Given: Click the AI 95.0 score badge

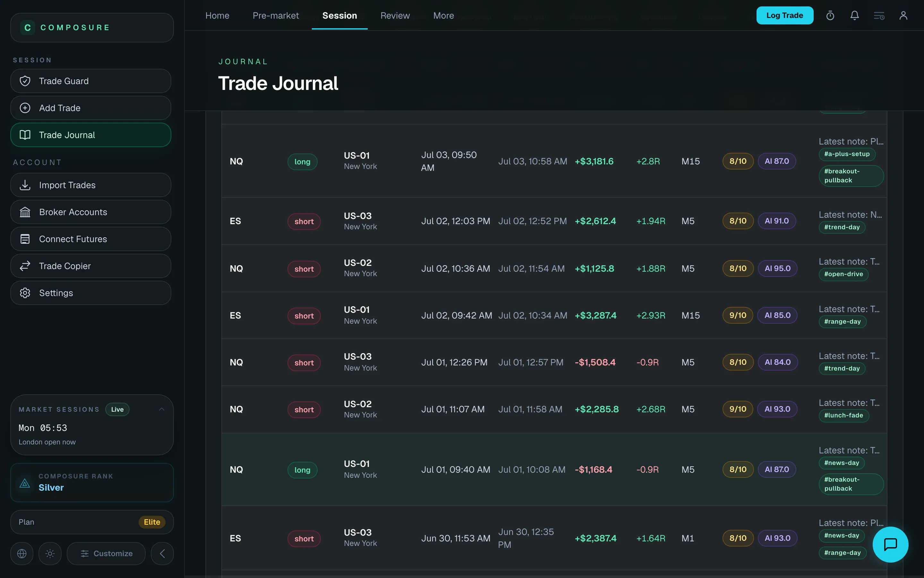Looking at the screenshot, I should [x=777, y=268].
